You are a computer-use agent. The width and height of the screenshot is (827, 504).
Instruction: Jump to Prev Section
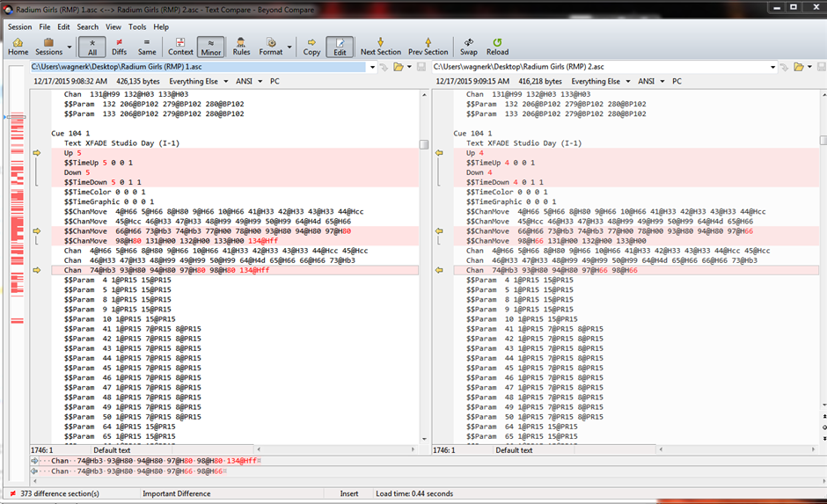428,47
